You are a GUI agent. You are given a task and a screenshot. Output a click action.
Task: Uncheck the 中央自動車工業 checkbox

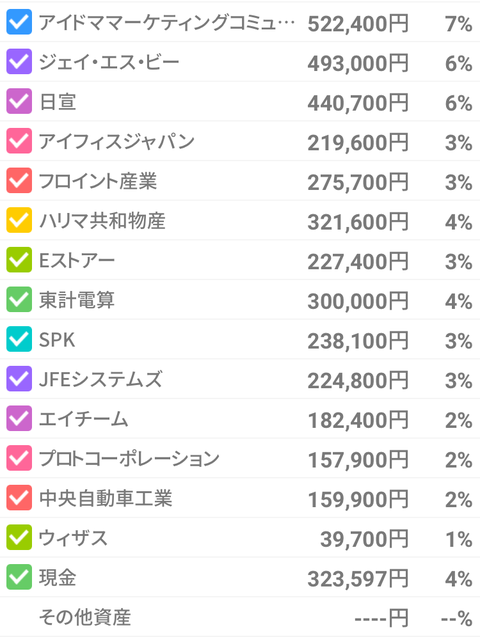click(x=19, y=498)
